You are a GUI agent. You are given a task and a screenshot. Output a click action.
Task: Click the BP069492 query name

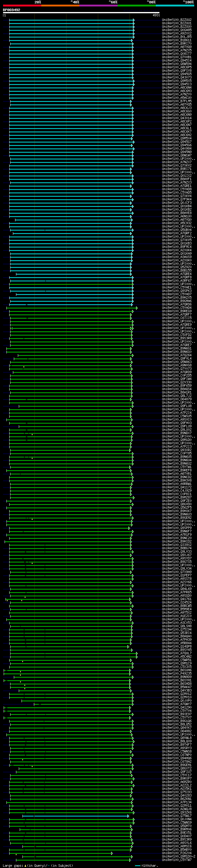click(11, 10)
